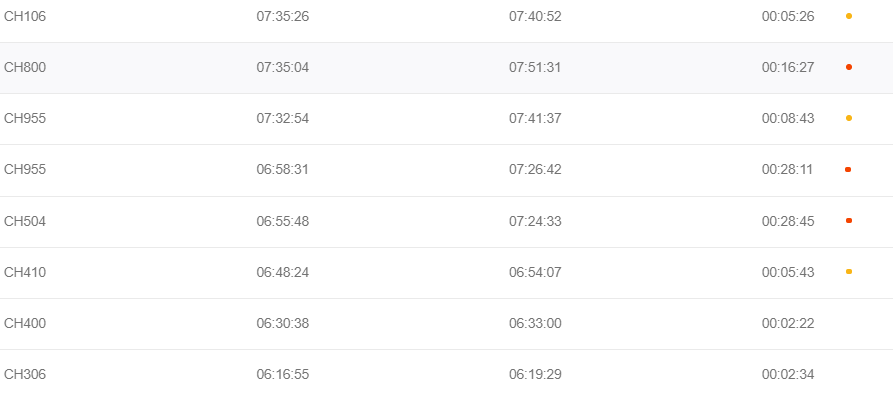Viewport: 893px width, 398px height.
Task: Select the end time 06:33:00
Action: pos(535,323)
